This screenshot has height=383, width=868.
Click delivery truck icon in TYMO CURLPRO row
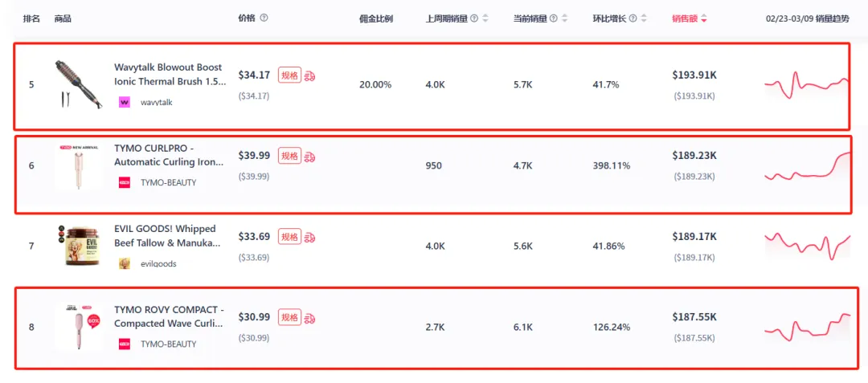[310, 157]
